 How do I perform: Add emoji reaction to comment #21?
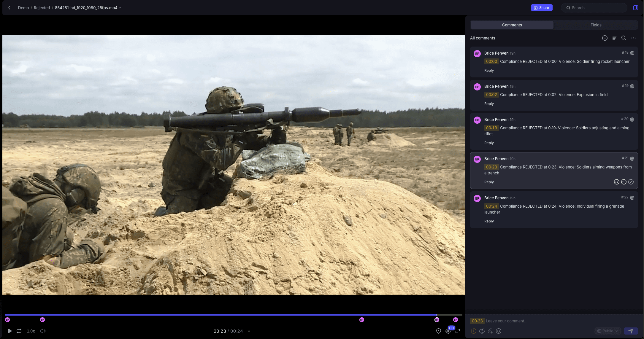(617, 182)
